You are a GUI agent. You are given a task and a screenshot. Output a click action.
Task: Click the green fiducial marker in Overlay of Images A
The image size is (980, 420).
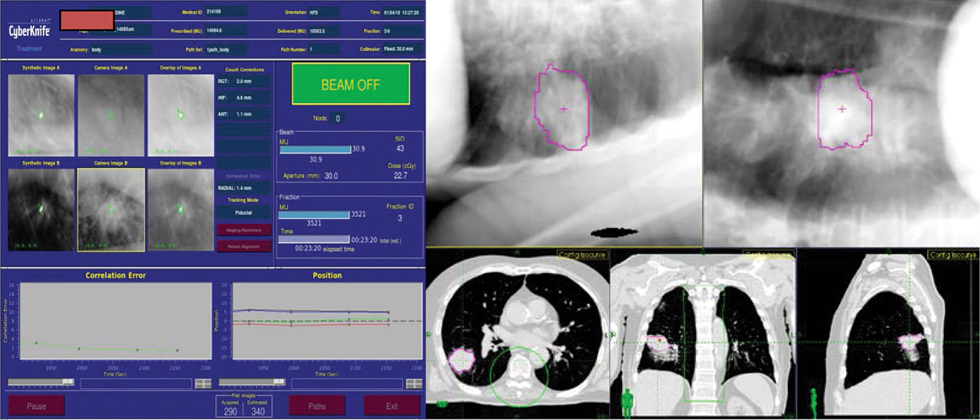180,116
